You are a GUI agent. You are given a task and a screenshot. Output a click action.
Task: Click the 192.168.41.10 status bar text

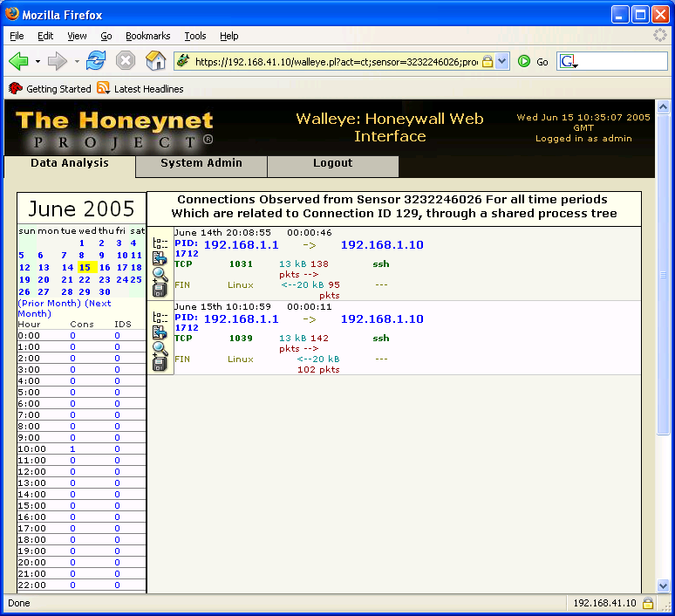click(605, 603)
